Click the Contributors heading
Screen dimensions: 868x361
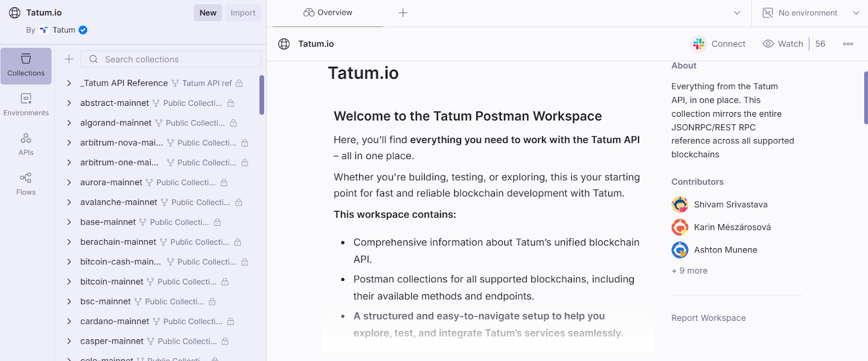697,182
